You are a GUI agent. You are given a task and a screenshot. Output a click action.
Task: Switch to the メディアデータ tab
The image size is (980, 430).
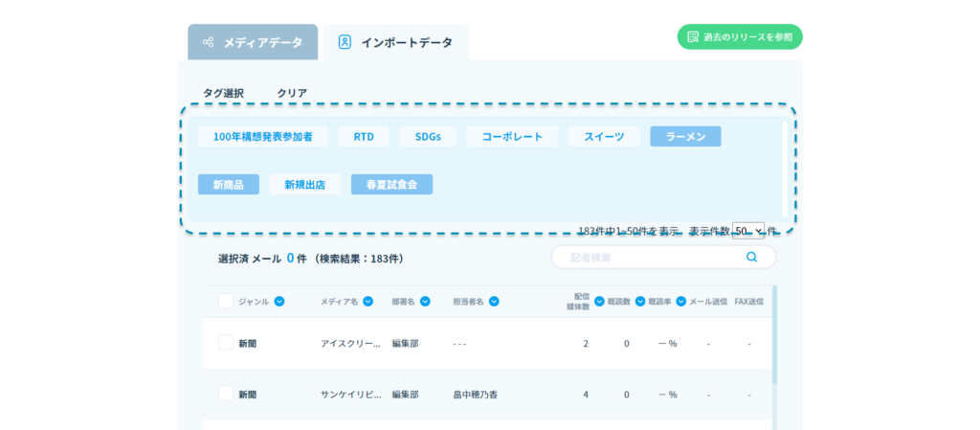pos(253,42)
